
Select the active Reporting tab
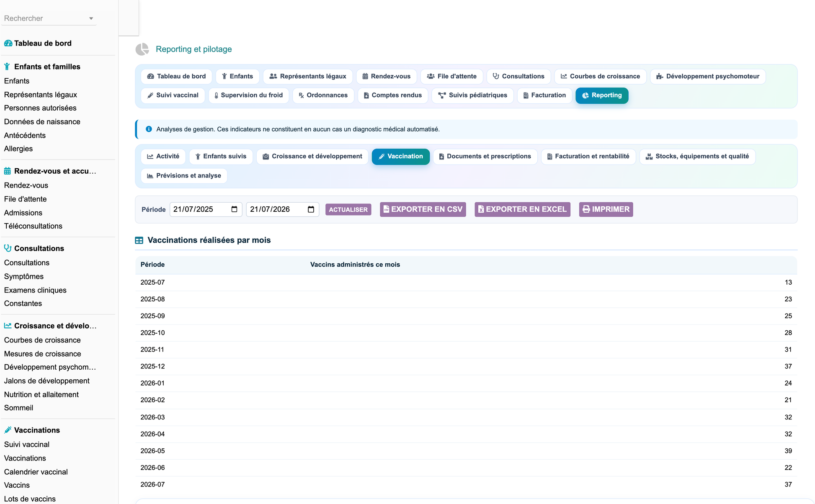click(602, 95)
